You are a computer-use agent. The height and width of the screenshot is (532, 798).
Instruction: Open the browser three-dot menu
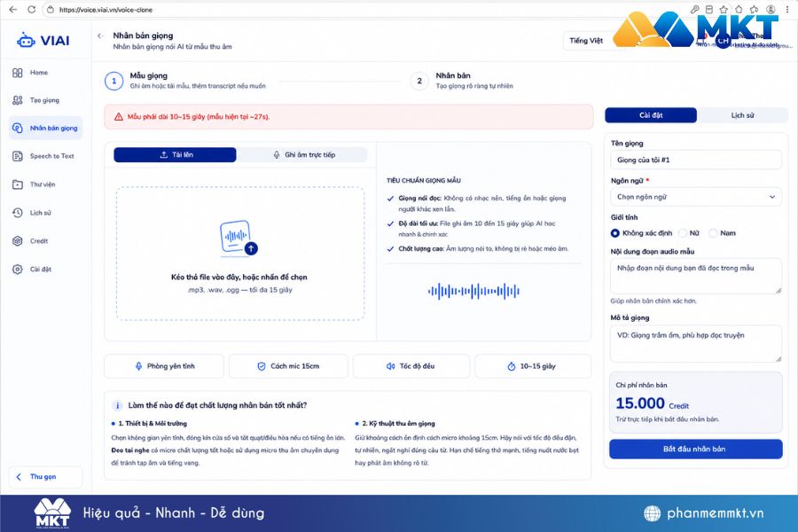pyautogui.click(x=786, y=9)
